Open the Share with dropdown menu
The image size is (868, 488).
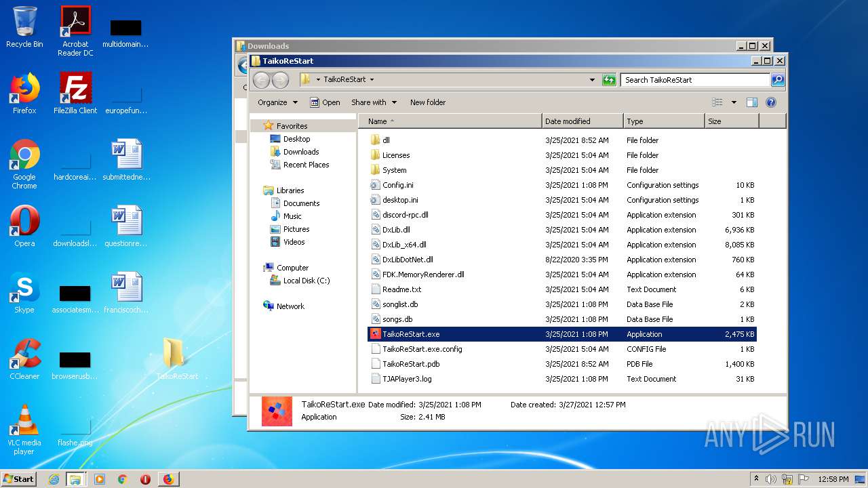[x=374, y=102]
